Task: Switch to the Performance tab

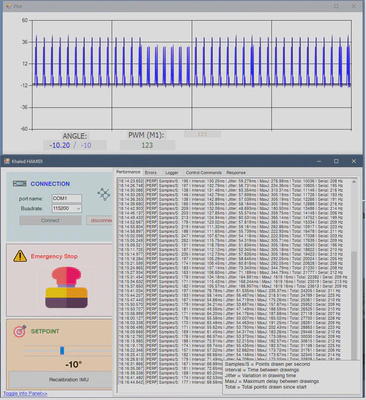Action: (x=128, y=172)
